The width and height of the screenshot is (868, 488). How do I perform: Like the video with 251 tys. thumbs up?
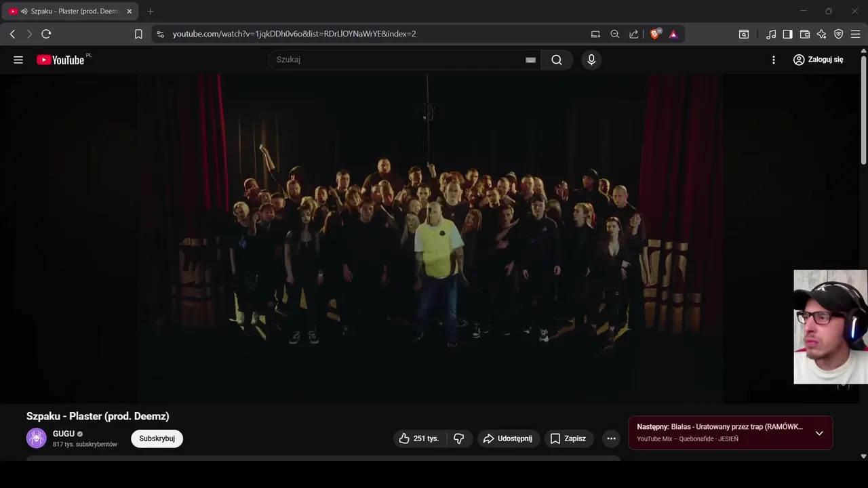pyautogui.click(x=418, y=439)
